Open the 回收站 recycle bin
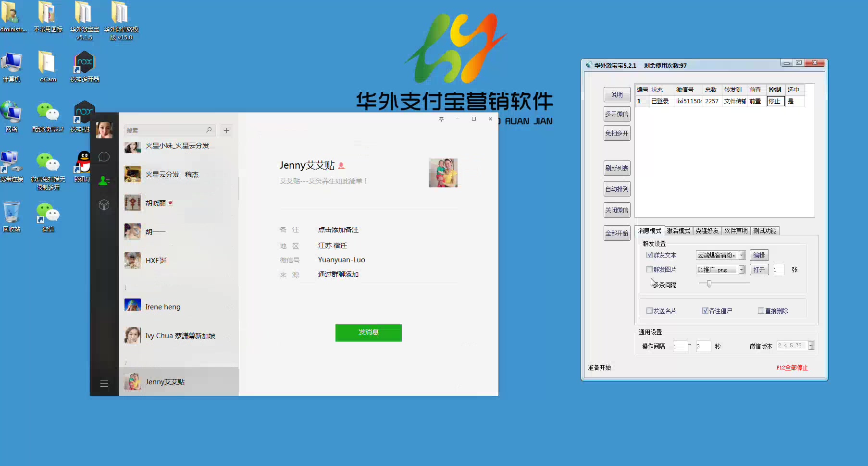The width and height of the screenshot is (868, 466). pos(12,217)
